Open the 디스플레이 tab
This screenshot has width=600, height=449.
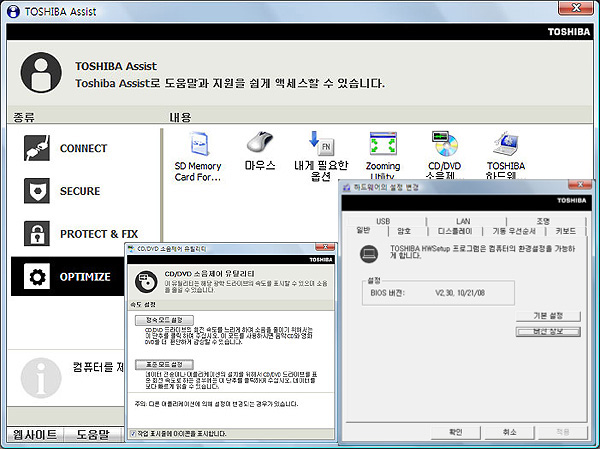455,231
